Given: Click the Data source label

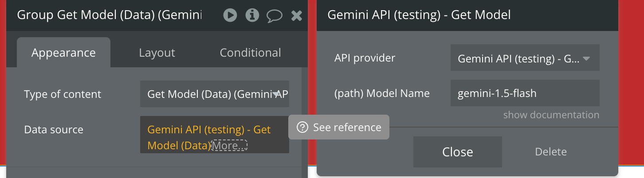Looking at the screenshot, I should pyautogui.click(x=54, y=130).
